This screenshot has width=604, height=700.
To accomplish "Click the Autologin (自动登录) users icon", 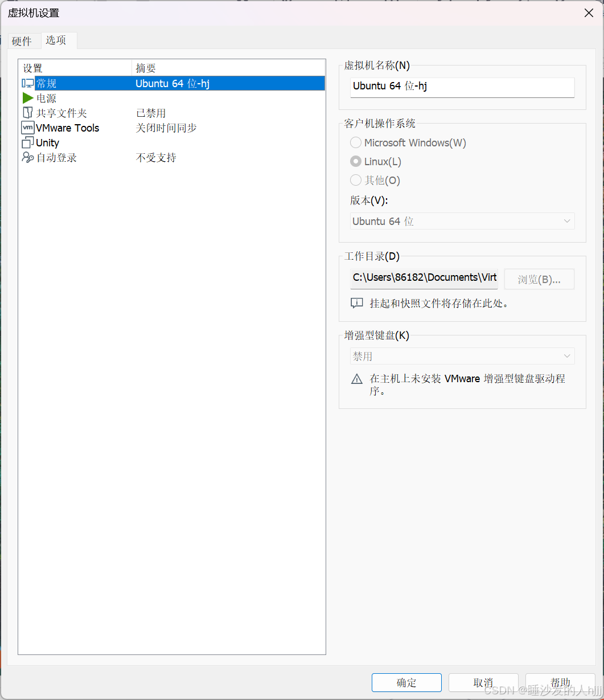I will coord(27,158).
